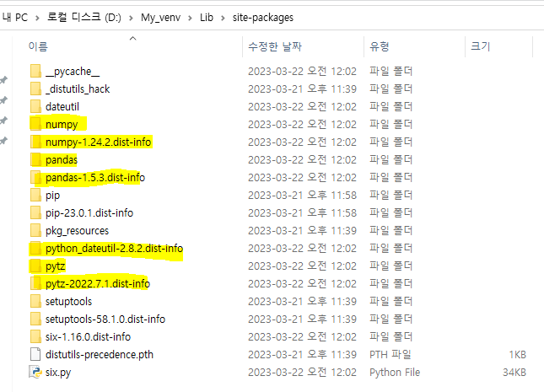Open breadcrumb chevron after 내 PC
The height and width of the screenshot is (392, 544).
tap(37, 18)
